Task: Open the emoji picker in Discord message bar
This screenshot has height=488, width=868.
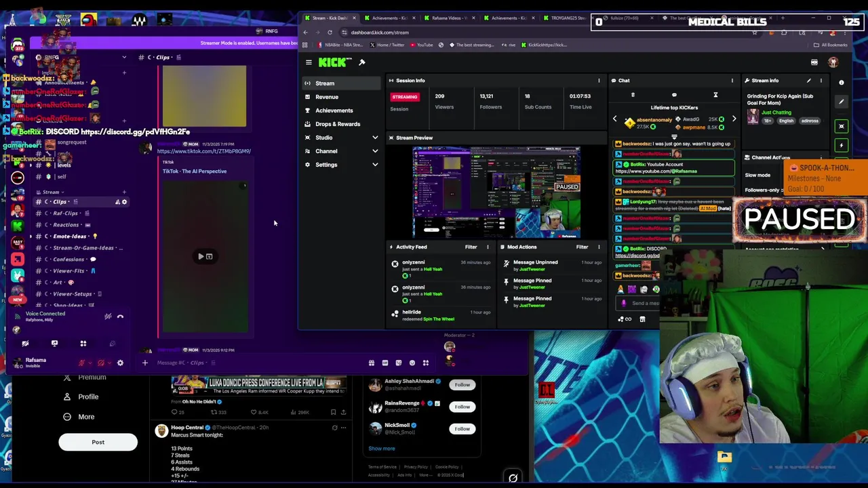Action: (x=412, y=363)
